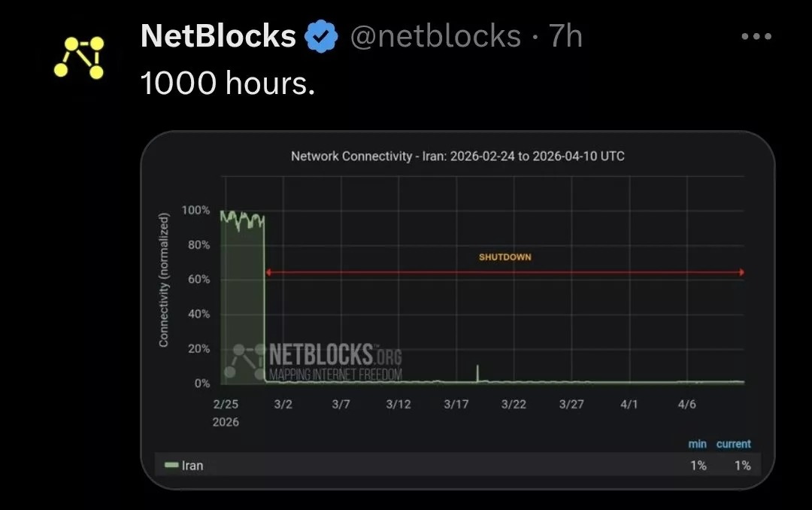Click the NetBlocks display name
This screenshot has width=812, height=510.
coord(218,36)
